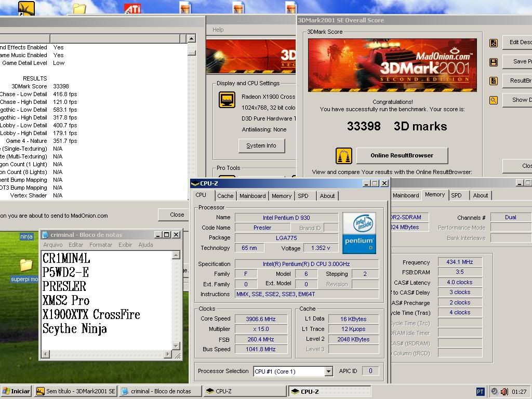This screenshot has width=532, height=399.
Task: Open Exibir menu in Notepad
Action: click(x=125, y=245)
